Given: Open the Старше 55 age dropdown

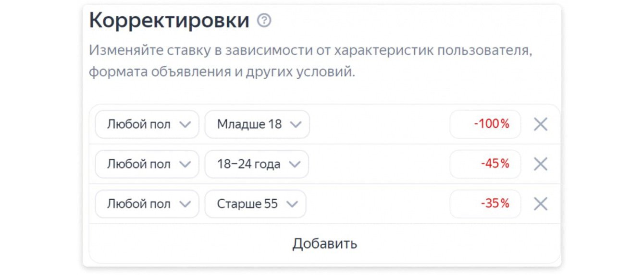Looking at the screenshot, I should pyautogui.click(x=255, y=204).
